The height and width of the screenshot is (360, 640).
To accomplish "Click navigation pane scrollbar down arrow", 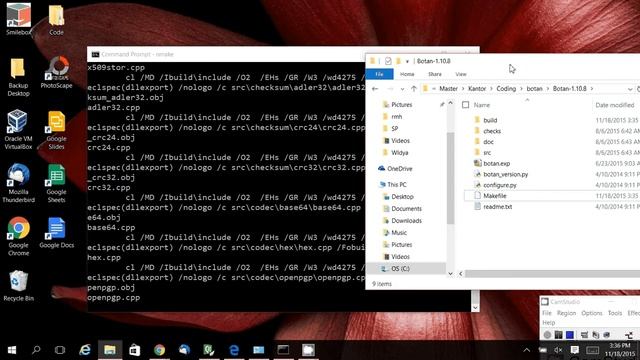I will [x=450, y=274].
